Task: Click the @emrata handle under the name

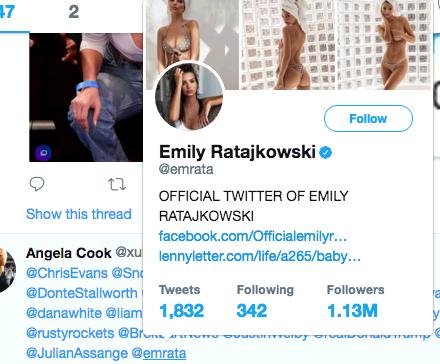Action: tap(186, 169)
